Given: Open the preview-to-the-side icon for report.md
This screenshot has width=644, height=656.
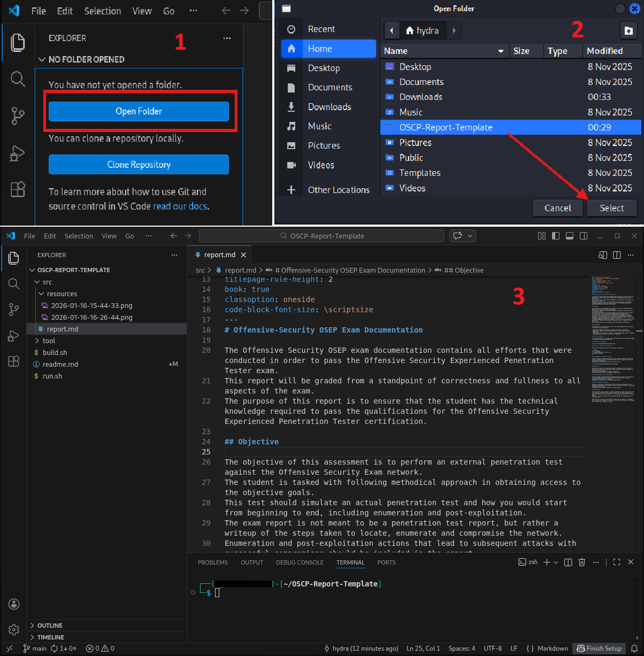Looking at the screenshot, I should click(x=603, y=255).
